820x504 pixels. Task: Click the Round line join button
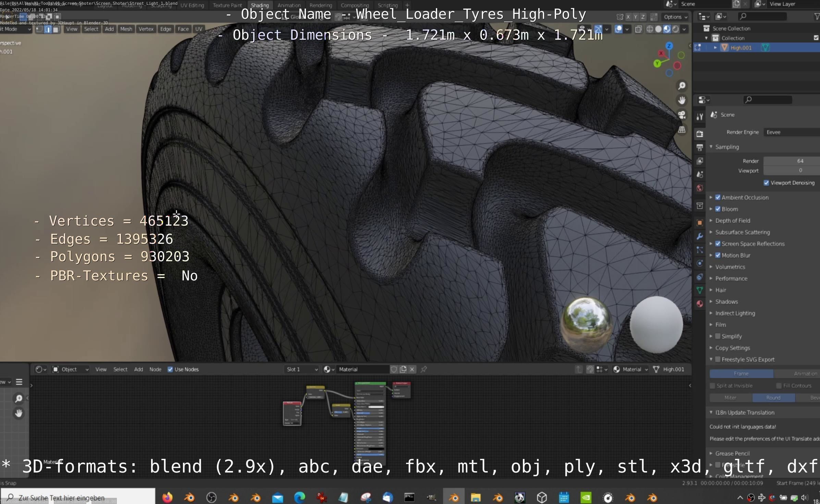[773, 398]
